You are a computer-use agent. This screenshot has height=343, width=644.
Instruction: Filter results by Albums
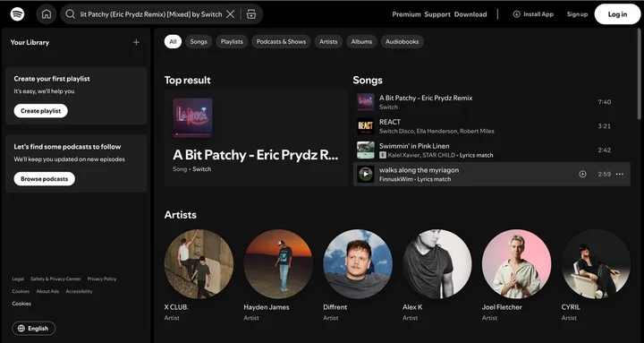(361, 41)
